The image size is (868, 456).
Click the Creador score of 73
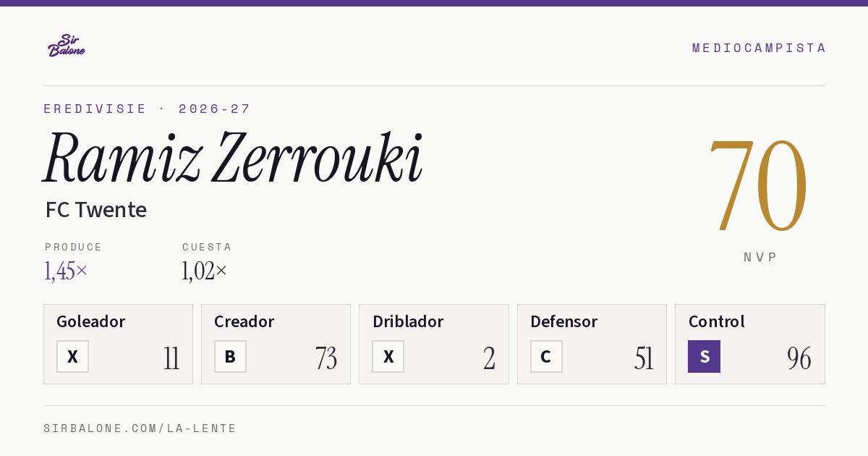(x=326, y=358)
